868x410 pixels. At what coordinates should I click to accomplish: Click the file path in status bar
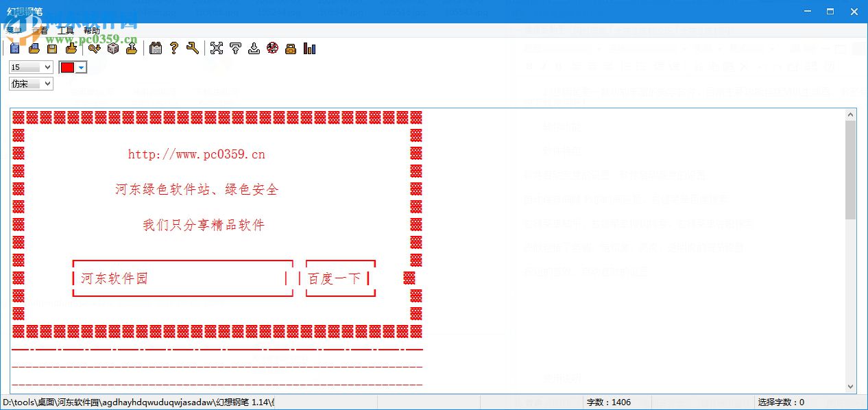pyautogui.click(x=138, y=402)
